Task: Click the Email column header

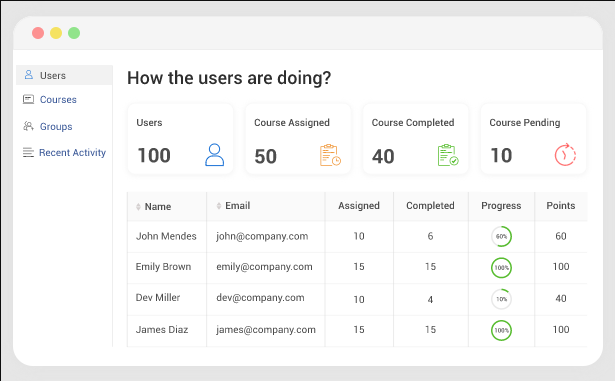Action: [266, 206]
